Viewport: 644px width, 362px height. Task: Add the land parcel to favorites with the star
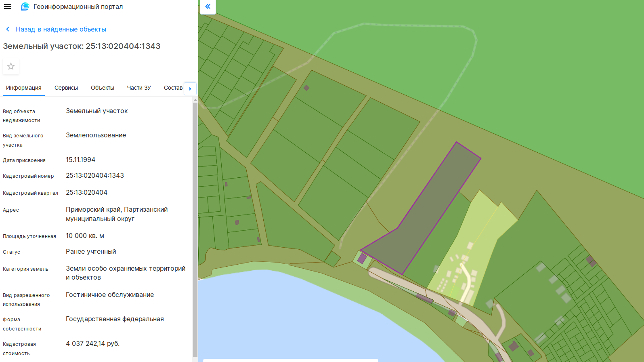11,66
